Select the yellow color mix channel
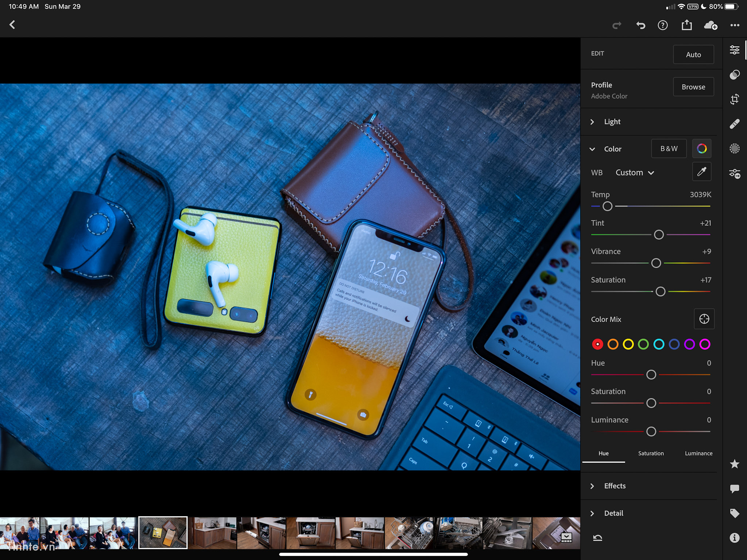This screenshot has height=560, width=747. click(x=628, y=344)
